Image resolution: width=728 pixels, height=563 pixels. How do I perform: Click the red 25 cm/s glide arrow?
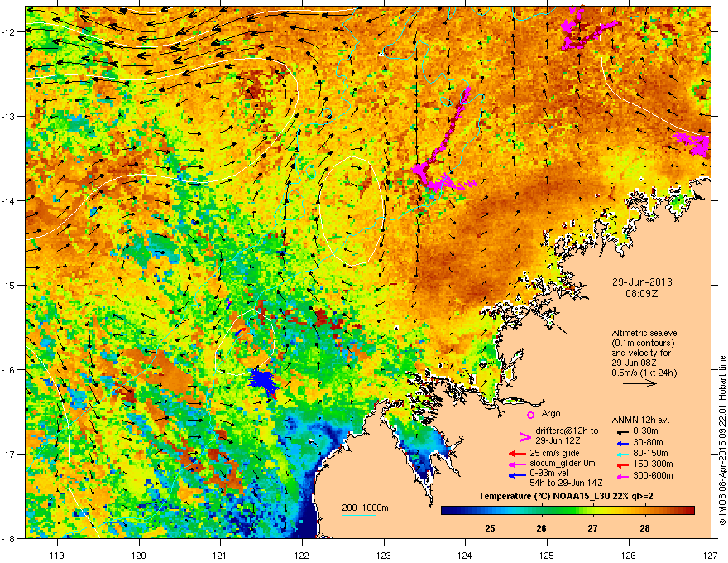[517, 454]
